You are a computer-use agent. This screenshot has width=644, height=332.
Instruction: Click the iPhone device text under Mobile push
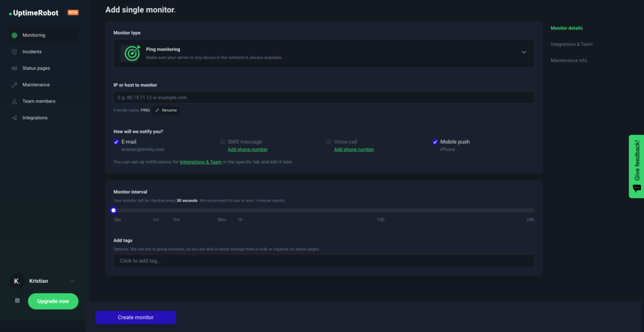click(x=448, y=149)
